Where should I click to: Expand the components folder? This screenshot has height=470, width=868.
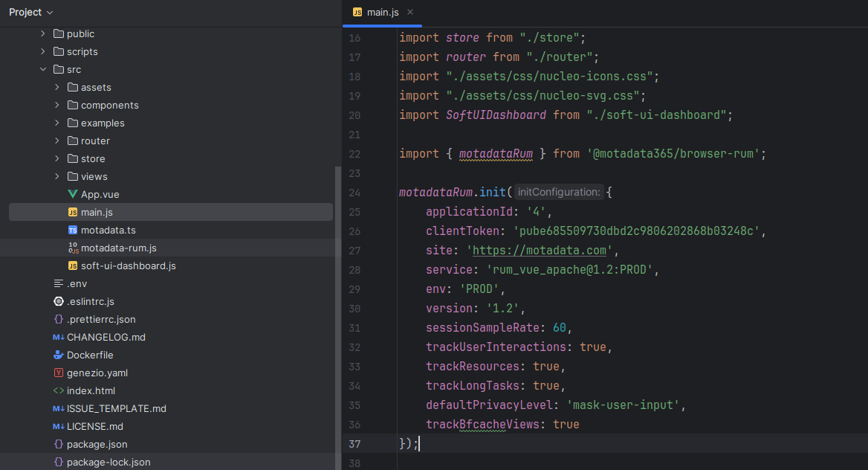click(x=57, y=105)
